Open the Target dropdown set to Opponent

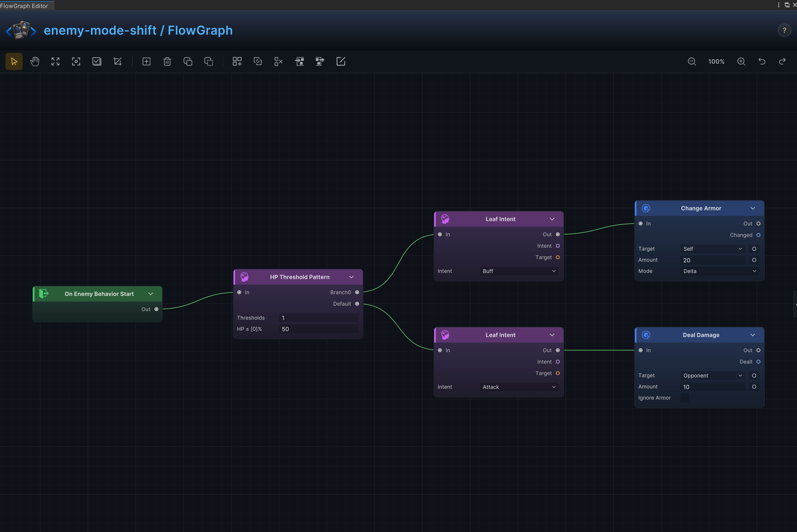pos(713,376)
